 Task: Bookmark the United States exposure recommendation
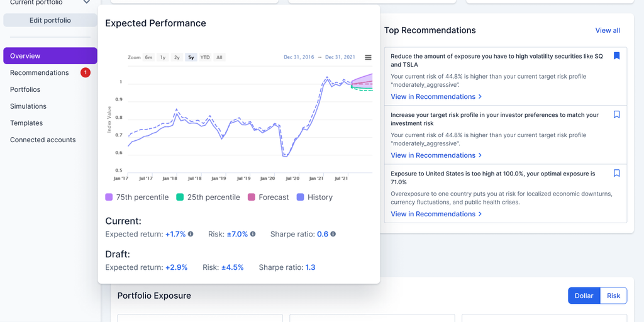(x=616, y=173)
